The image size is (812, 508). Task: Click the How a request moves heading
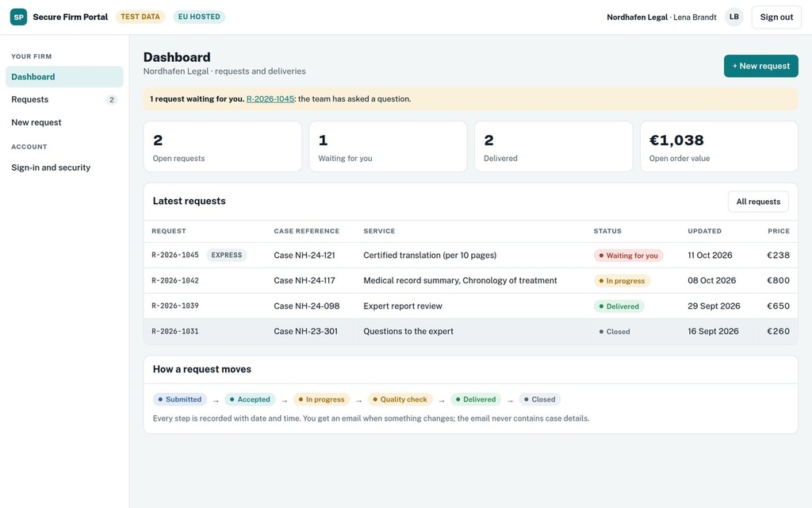tap(202, 370)
